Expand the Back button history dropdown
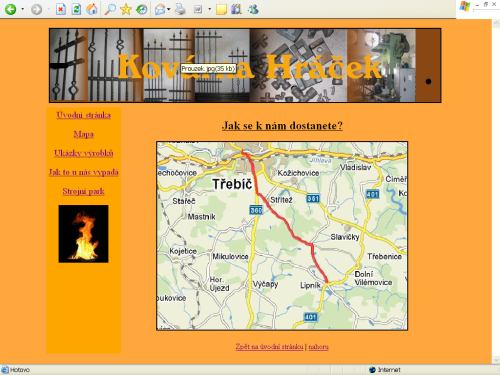500x375 pixels. coord(23,9)
